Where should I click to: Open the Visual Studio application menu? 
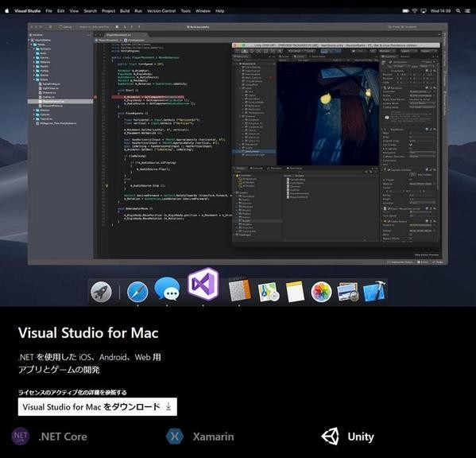click(x=27, y=11)
